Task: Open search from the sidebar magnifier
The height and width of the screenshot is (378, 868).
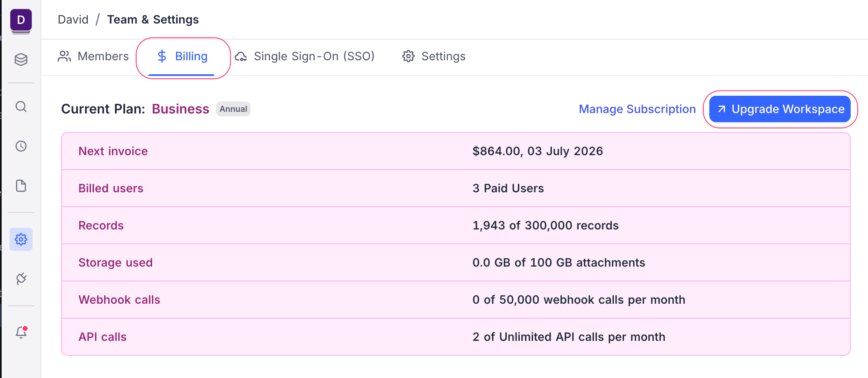Action: 21,107
